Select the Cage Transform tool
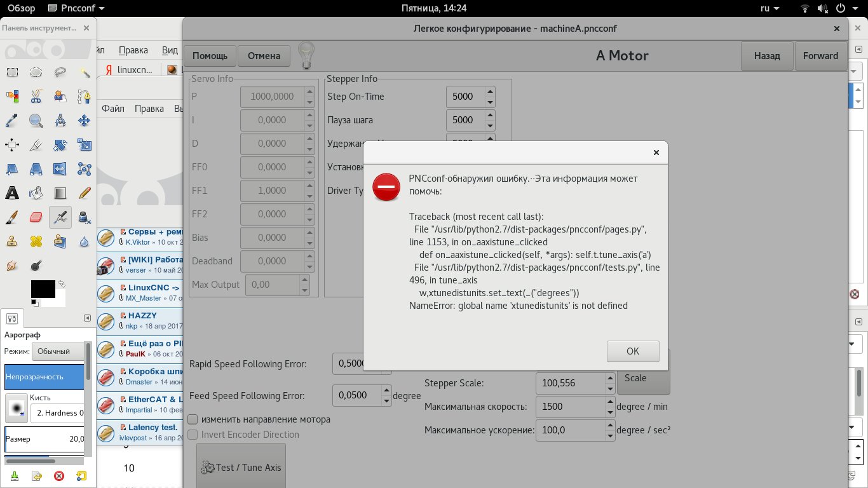 point(85,169)
